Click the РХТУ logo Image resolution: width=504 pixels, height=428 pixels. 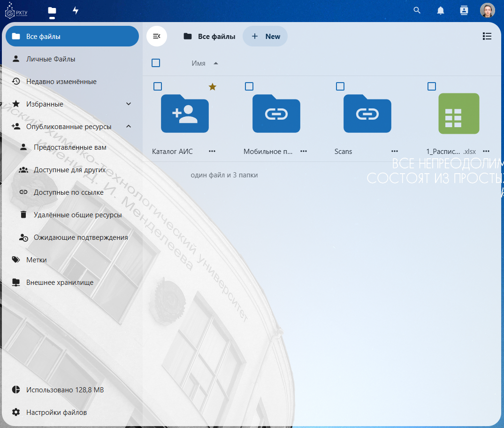[x=16, y=10]
